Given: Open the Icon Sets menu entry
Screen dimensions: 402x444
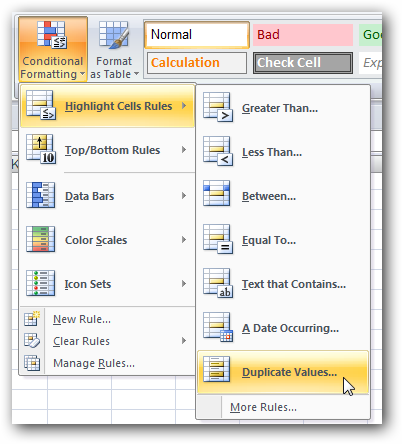Looking at the screenshot, I should point(107,284).
